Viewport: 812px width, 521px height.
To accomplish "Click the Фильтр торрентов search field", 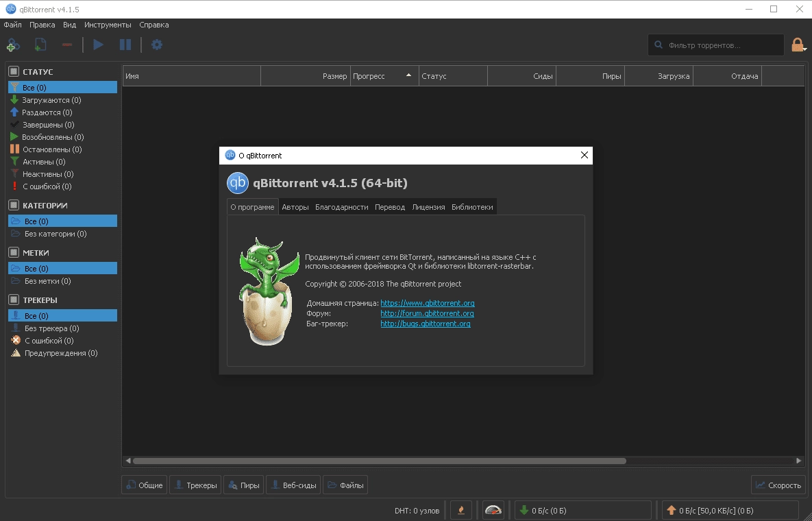I will click(715, 45).
